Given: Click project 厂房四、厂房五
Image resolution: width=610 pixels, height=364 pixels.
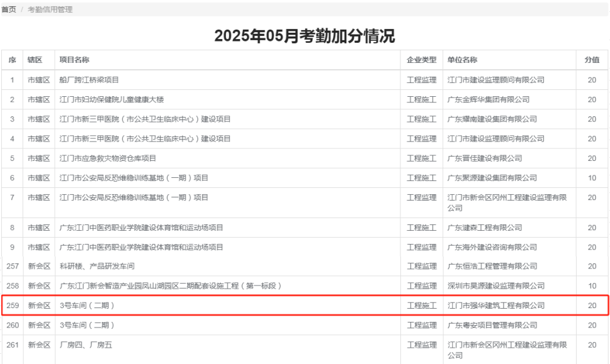Looking at the screenshot, I should (86, 345).
